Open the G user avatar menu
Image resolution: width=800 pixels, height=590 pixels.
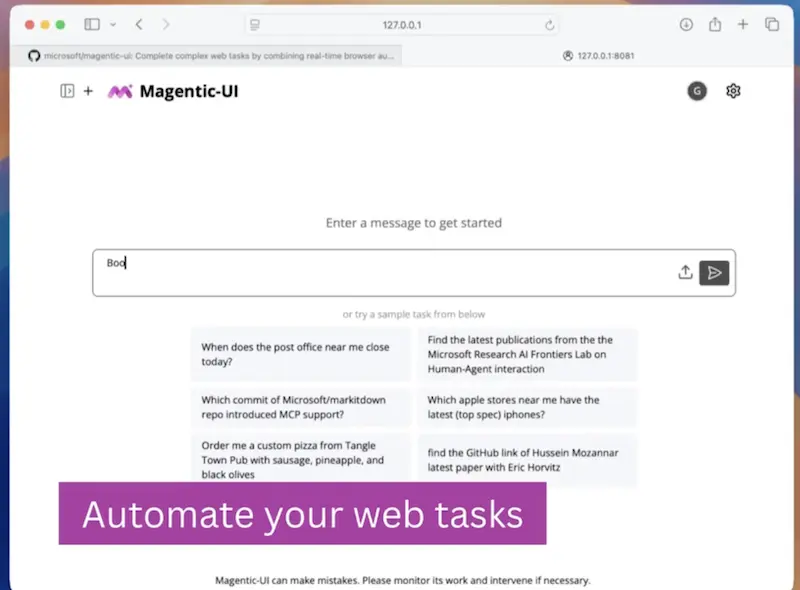[x=697, y=91]
